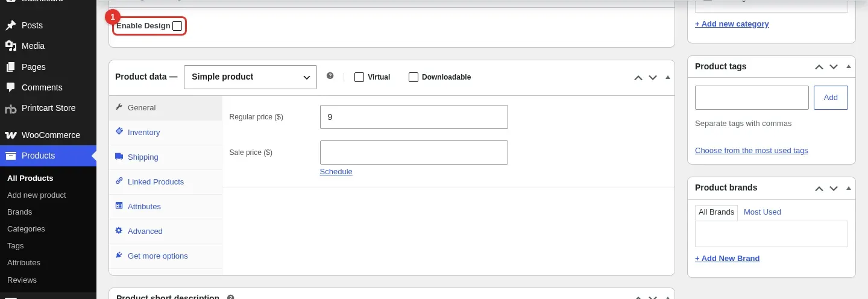This screenshot has width=868, height=299.
Task: Click Choose from the most used tags
Action: pyautogui.click(x=751, y=151)
